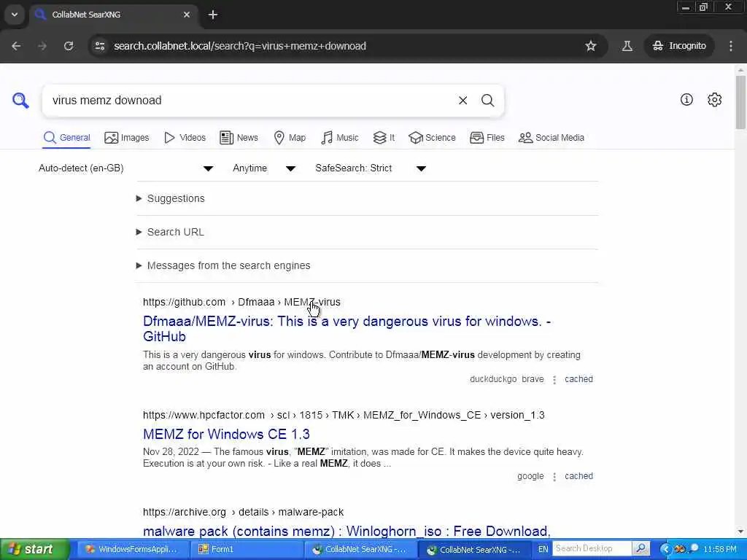Switch to General results tab

66,138
